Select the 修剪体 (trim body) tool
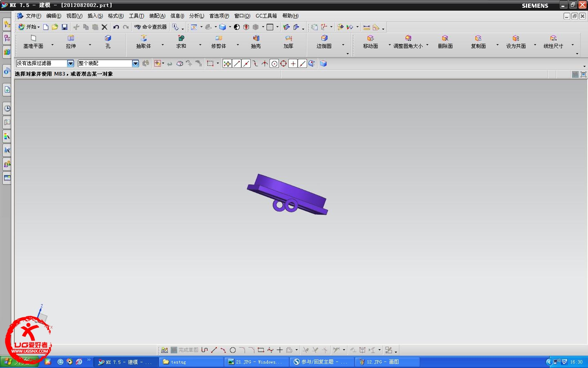Viewport: 588px width, 368px height. point(218,42)
